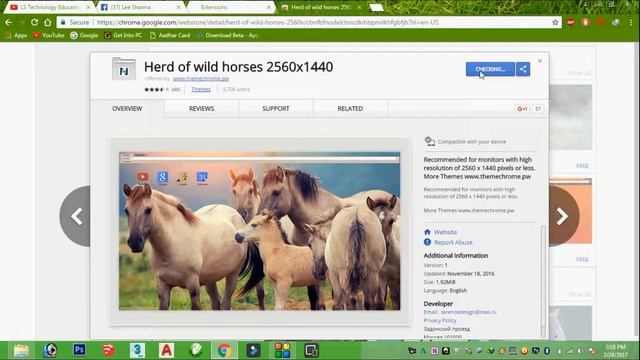Open the Google bookmark

[84, 36]
